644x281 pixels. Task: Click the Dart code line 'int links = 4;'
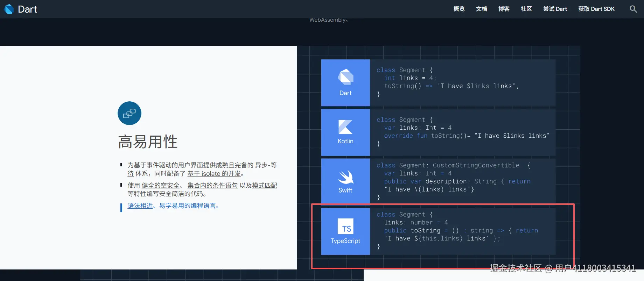[x=410, y=78]
